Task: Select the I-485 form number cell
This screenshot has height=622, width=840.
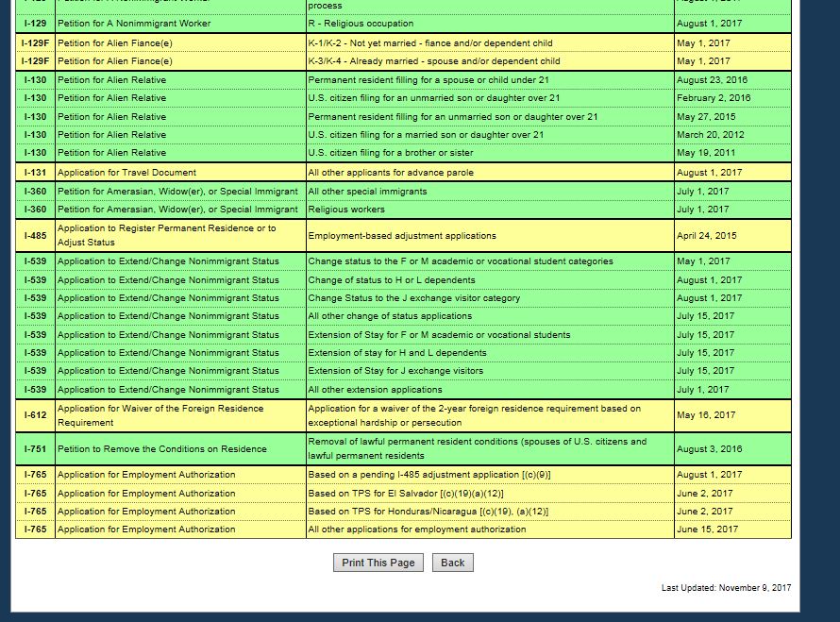Action: (x=35, y=236)
